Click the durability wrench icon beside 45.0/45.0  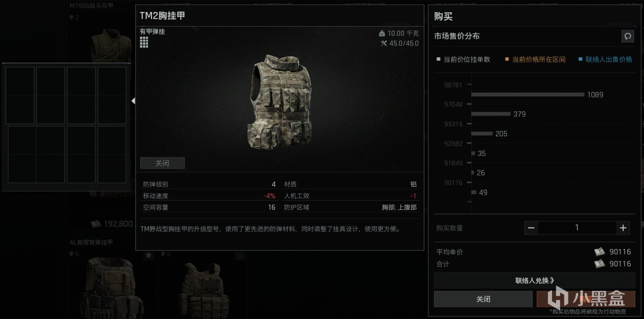coord(384,43)
